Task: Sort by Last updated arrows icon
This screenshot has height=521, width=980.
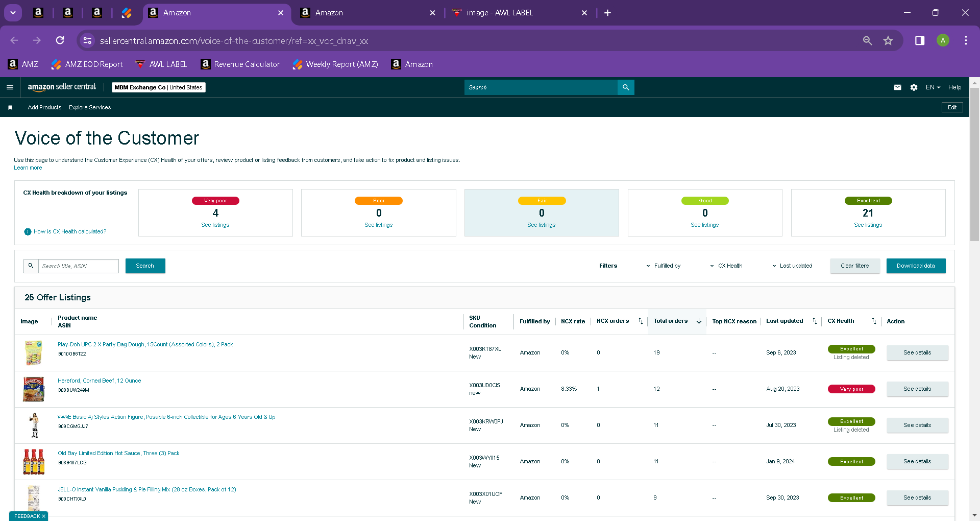Action: tap(815, 321)
